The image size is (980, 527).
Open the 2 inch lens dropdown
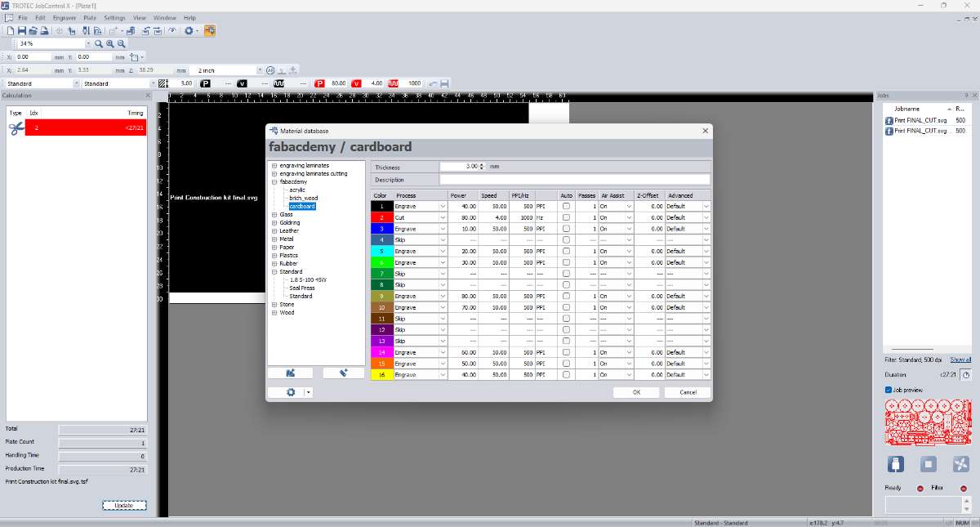pos(260,70)
